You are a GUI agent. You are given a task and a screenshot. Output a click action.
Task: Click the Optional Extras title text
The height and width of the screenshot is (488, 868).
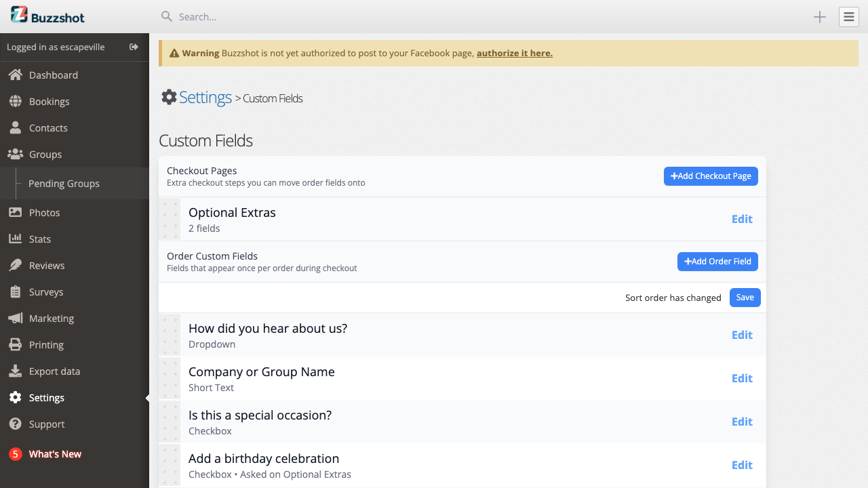[232, 212]
